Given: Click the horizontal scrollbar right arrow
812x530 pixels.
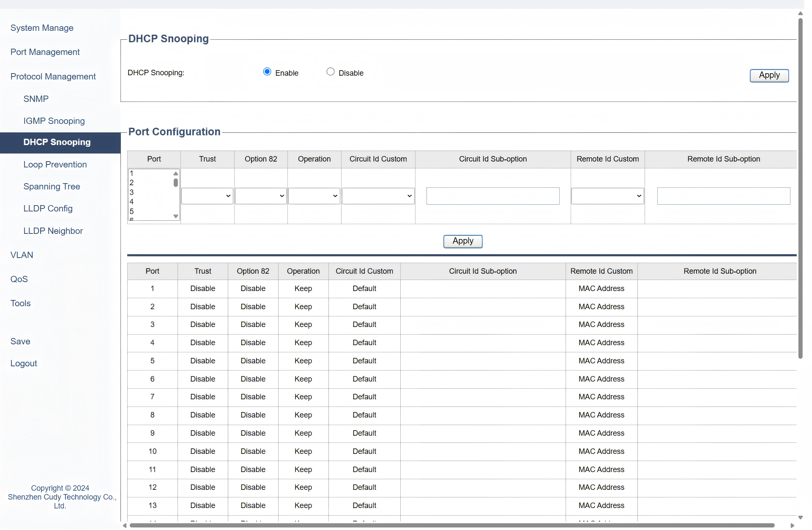Looking at the screenshot, I should (793, 525).
